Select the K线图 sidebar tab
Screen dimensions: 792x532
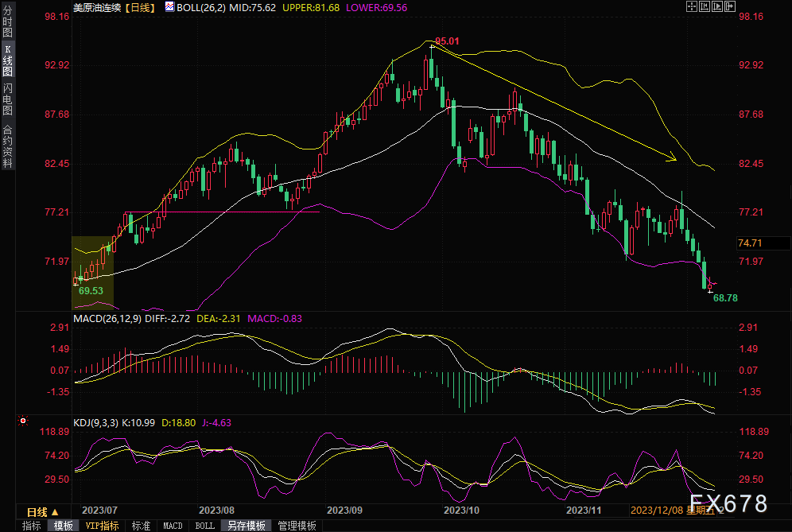(7, 60)
